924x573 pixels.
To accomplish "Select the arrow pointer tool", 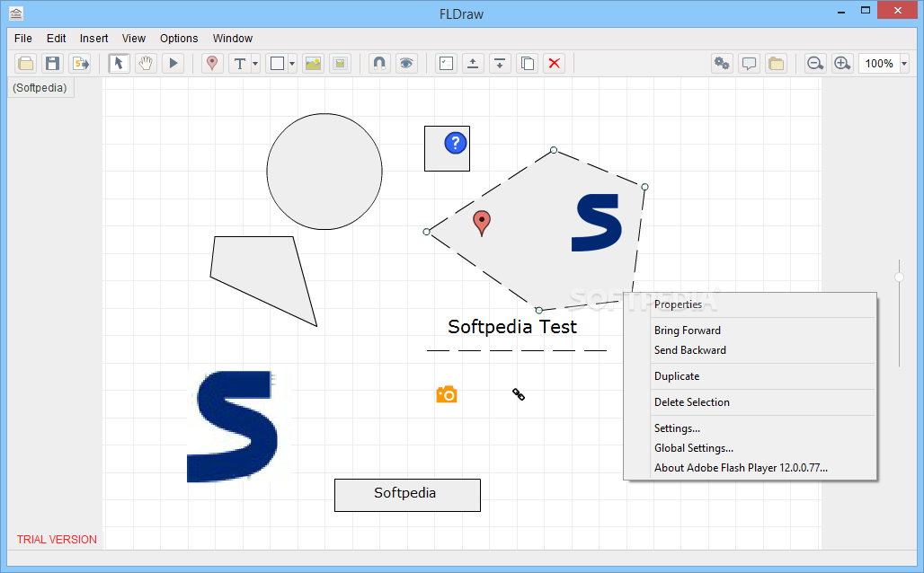I will [119, 63].
